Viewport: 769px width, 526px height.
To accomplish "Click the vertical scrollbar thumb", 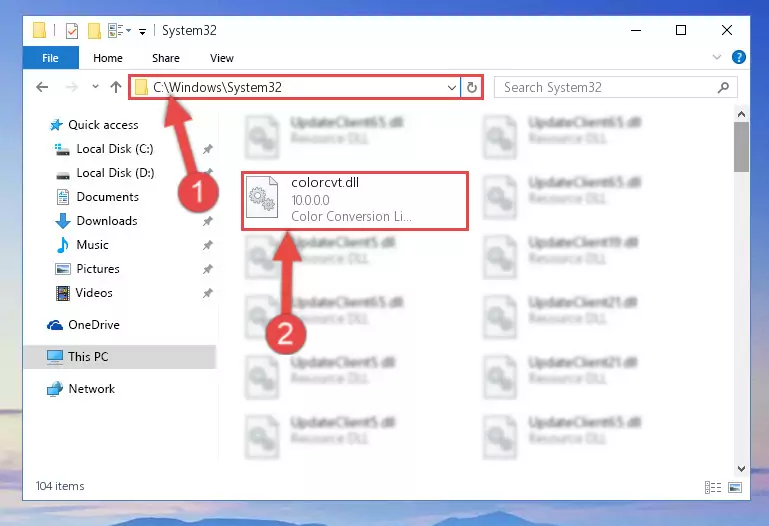I will tap(741, 147).
